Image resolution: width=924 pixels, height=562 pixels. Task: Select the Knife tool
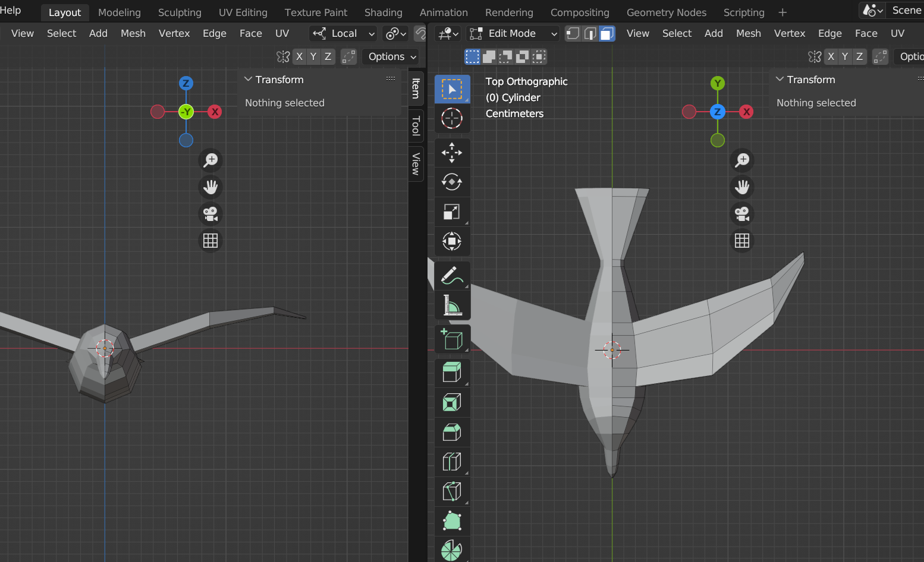[x=452, y=491]
